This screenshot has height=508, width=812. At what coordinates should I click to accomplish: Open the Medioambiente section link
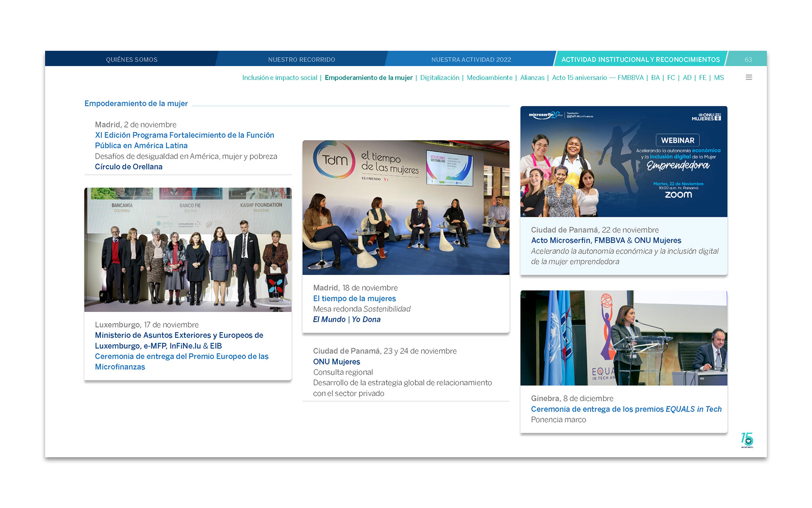click(489, 78)
